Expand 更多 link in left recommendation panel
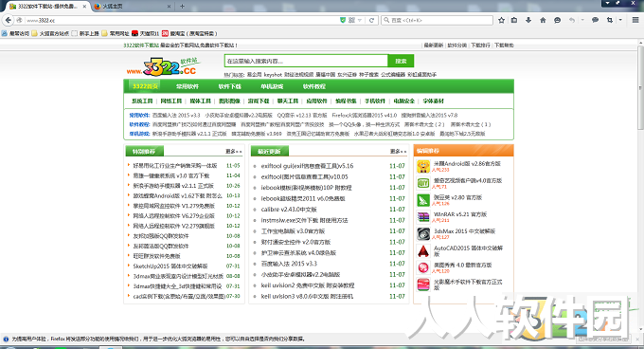 [233, 152]
